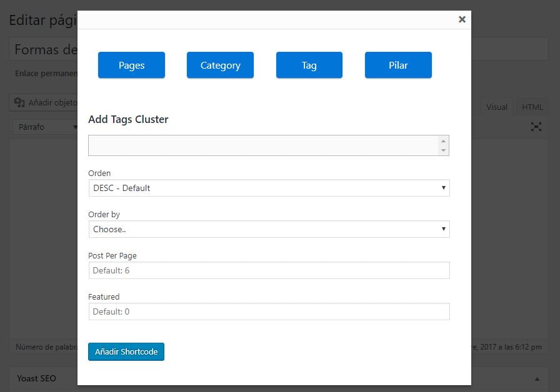Image resolution: width=560 pixels, height=392 pixels.
Task: Click the Post Per Page input field
Action: (x=269, y=270)
